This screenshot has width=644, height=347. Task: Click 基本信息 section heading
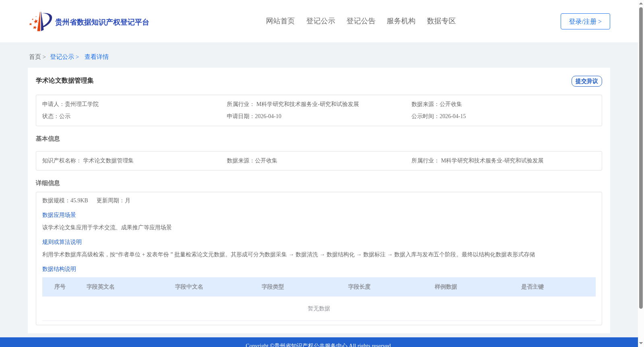[47, 139]
